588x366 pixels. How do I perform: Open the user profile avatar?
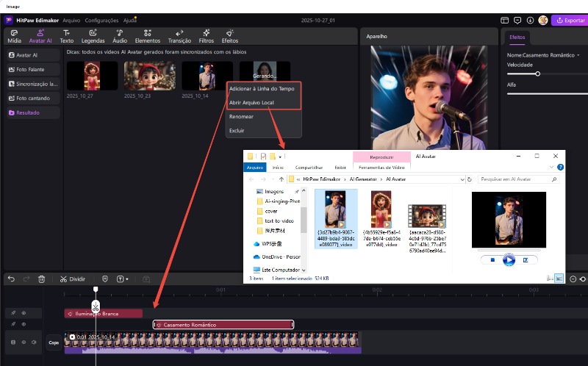pyautogui.click(x=543, y=21)
